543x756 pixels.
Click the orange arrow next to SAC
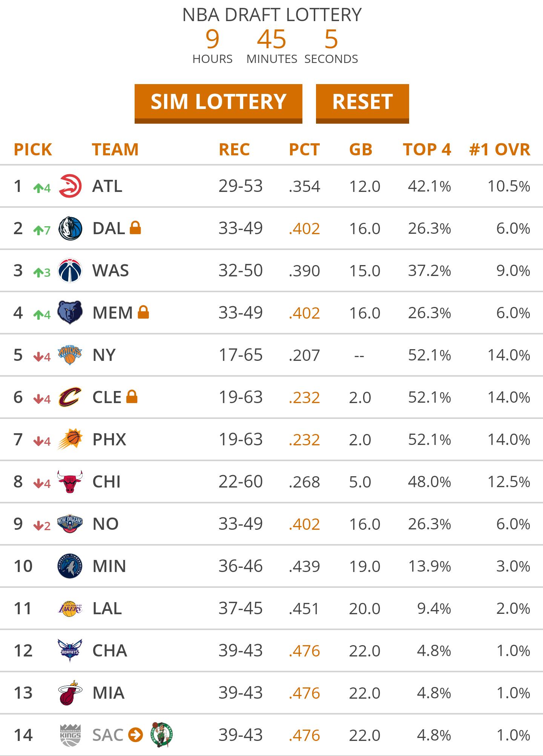pyautogui.click(x=135, y=735)
